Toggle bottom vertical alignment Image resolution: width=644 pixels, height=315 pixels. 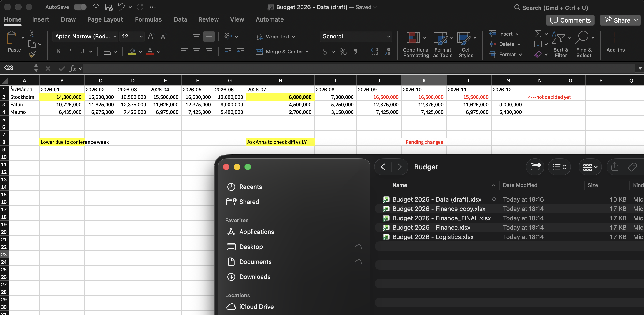209,37
